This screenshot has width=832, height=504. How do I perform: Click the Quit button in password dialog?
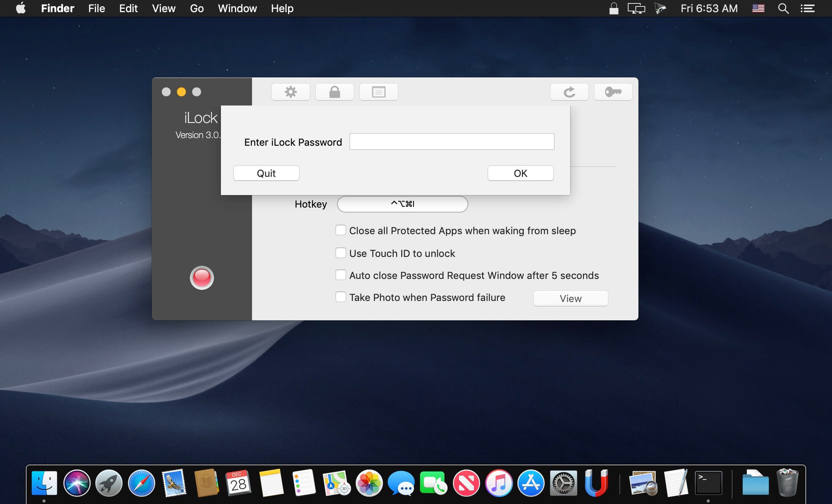point(266,173)
